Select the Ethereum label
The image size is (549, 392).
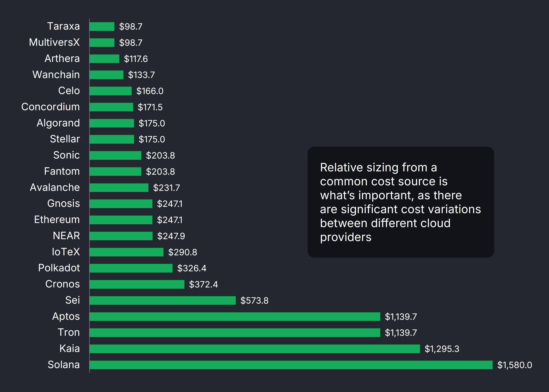tap(57, 220)
